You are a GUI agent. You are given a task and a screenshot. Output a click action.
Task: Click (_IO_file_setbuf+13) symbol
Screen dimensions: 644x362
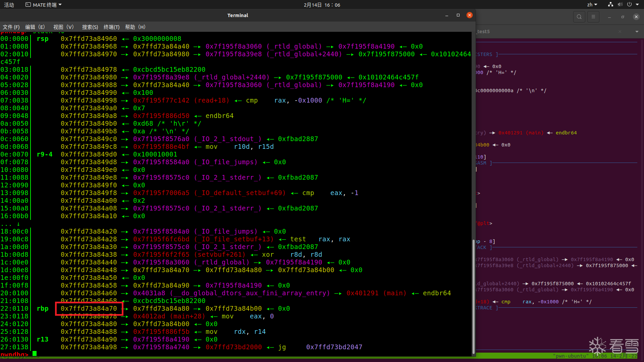pyautogui.click(x=234, y=239)
